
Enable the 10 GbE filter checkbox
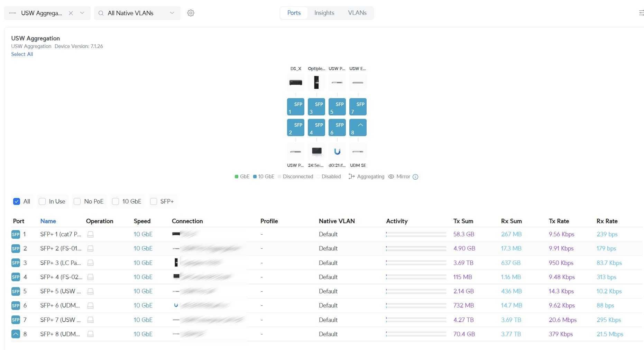point(116,201)
